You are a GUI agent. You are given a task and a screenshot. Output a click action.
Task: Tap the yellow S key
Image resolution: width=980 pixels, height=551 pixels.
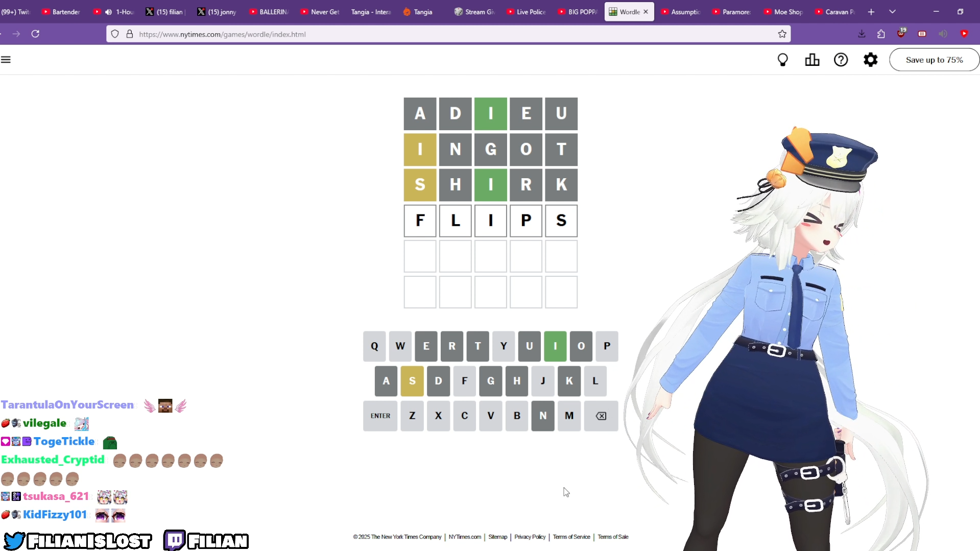[412, 381]
